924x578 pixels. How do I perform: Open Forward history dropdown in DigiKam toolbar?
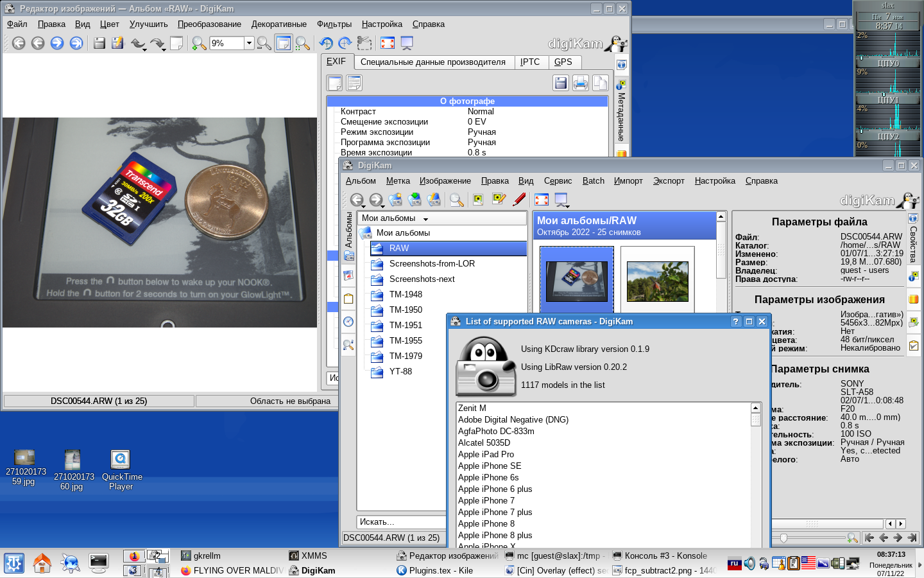[382, 207]
